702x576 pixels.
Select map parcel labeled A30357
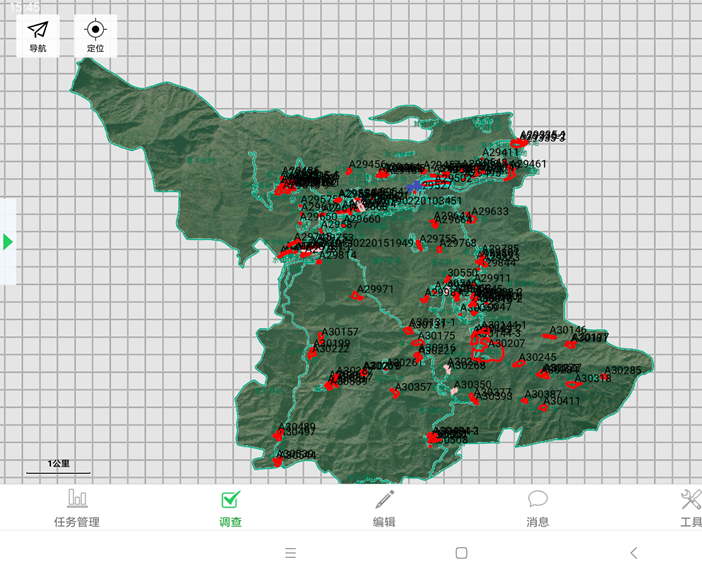[x=394, y=392]
